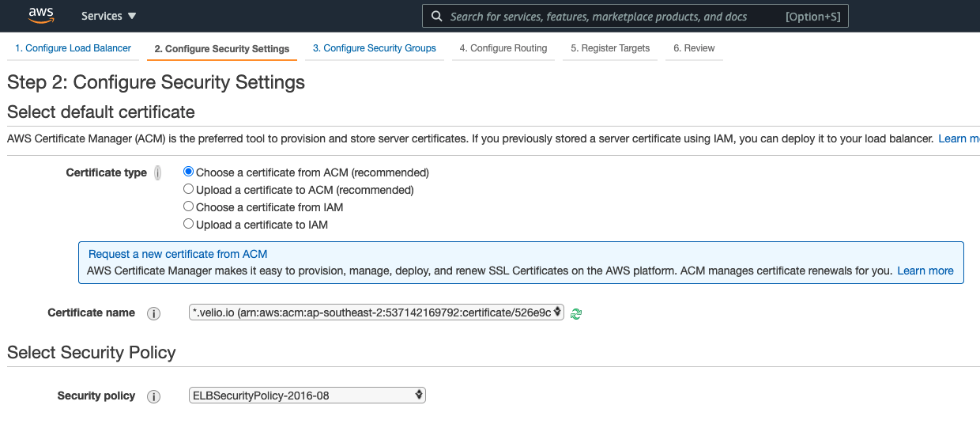Click the Security policy info icon
Viewport: 980px width, 443px height.
coord(154,396)
